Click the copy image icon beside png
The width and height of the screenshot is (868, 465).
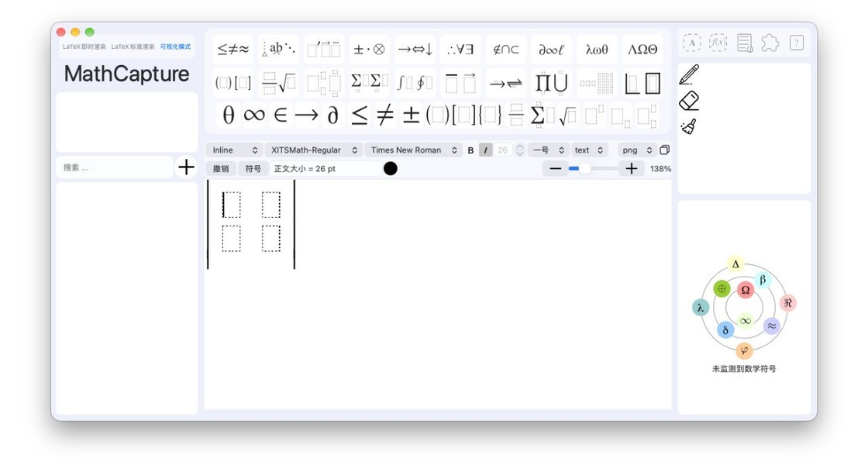pyautogui.click(x=665, y=150)
